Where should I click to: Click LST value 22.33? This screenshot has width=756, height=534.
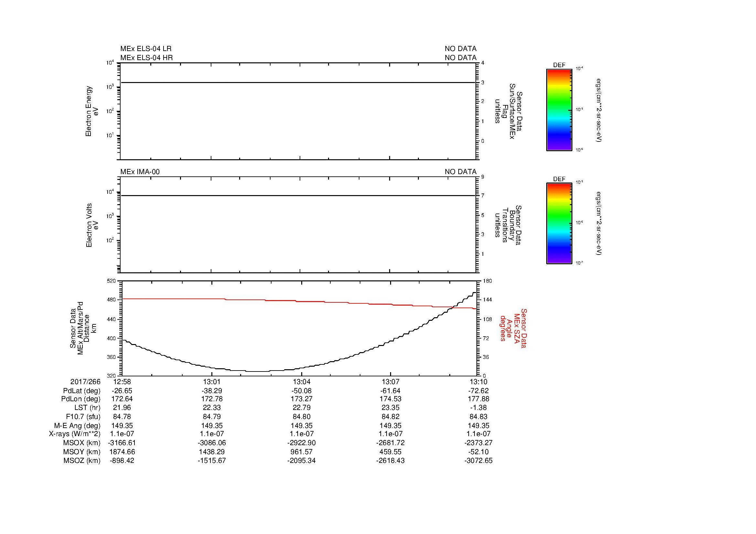tap(212, 408)
